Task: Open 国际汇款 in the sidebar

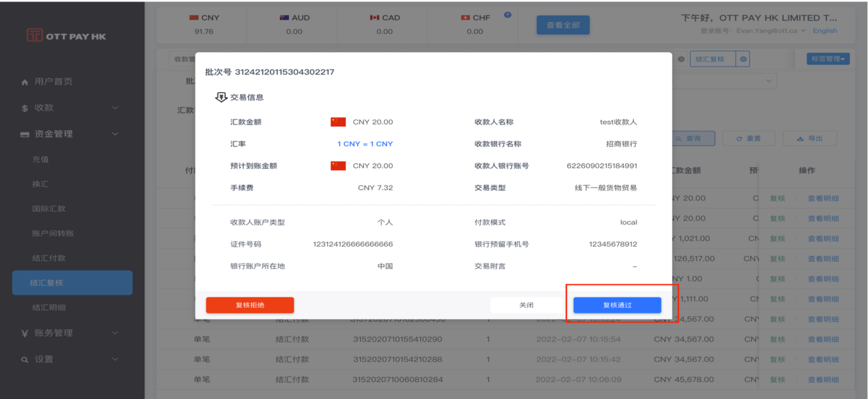Action: click(x=49, y=209)
